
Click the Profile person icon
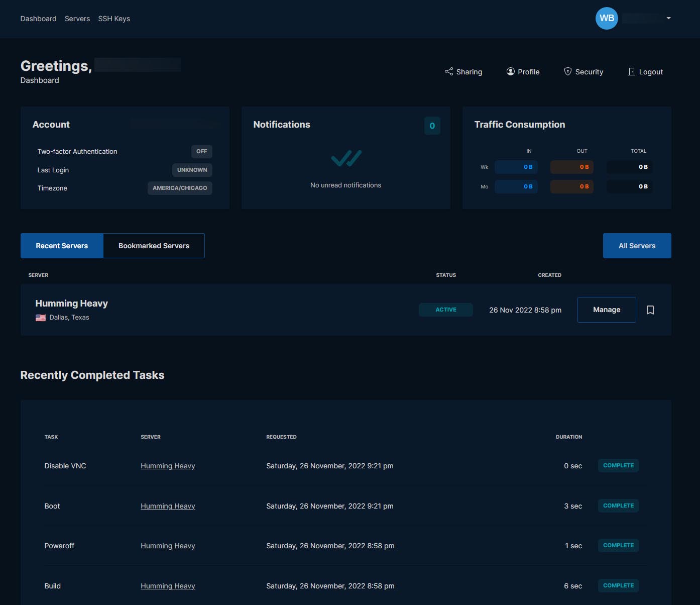pos(510,71)
